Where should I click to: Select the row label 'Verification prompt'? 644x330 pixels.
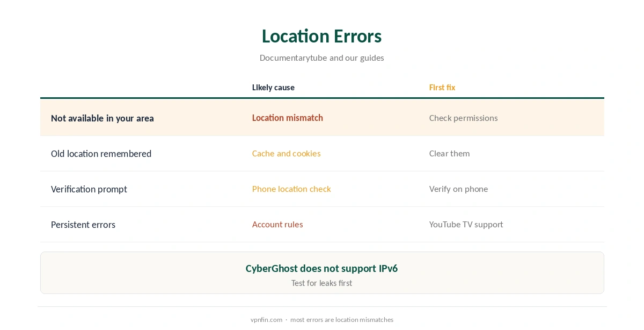pos(89,189)
